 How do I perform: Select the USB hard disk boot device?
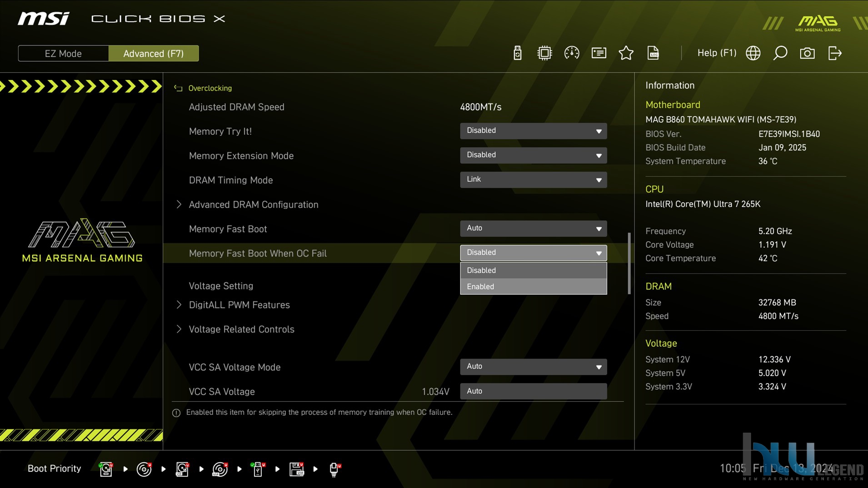[x=182, y=469]
